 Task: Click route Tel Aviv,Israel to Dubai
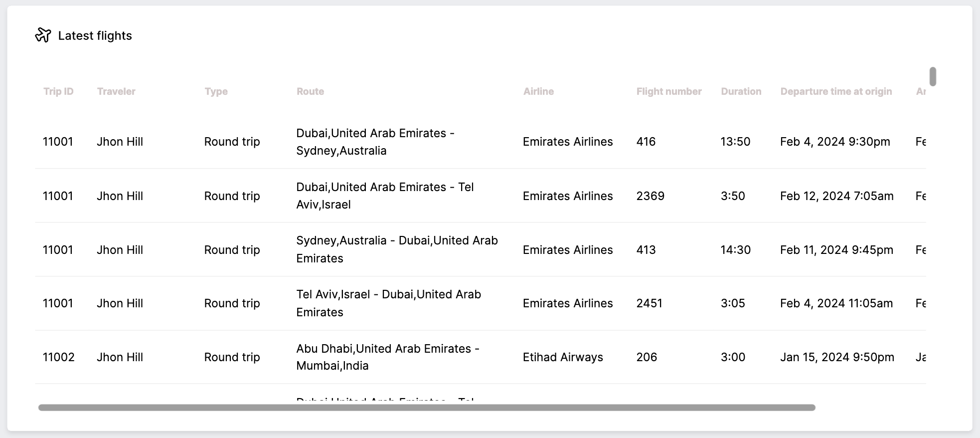388,303
